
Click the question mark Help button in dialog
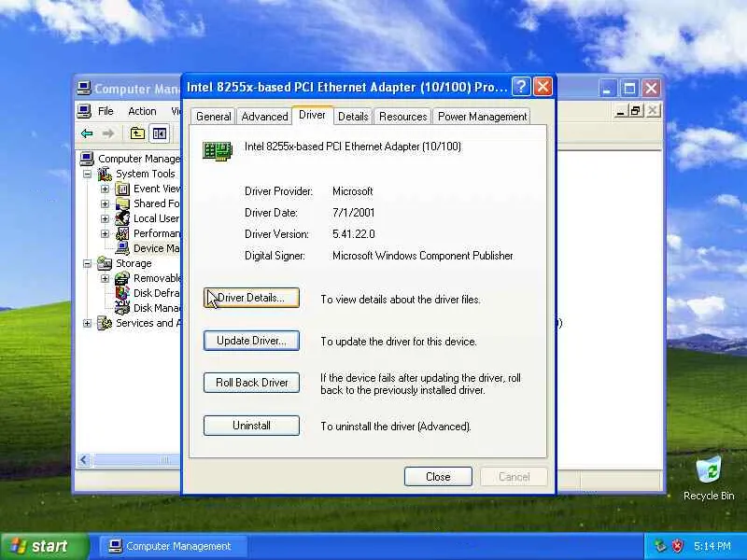coord(521,87)
